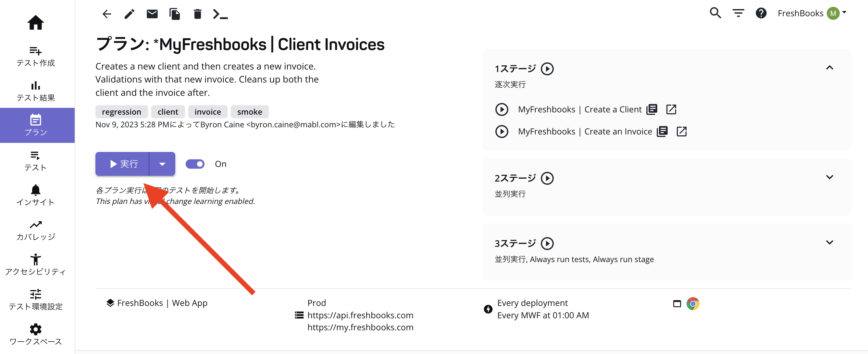
Task: Open the filter list icon
Action: pyautogui.click(x=738, y=13)
